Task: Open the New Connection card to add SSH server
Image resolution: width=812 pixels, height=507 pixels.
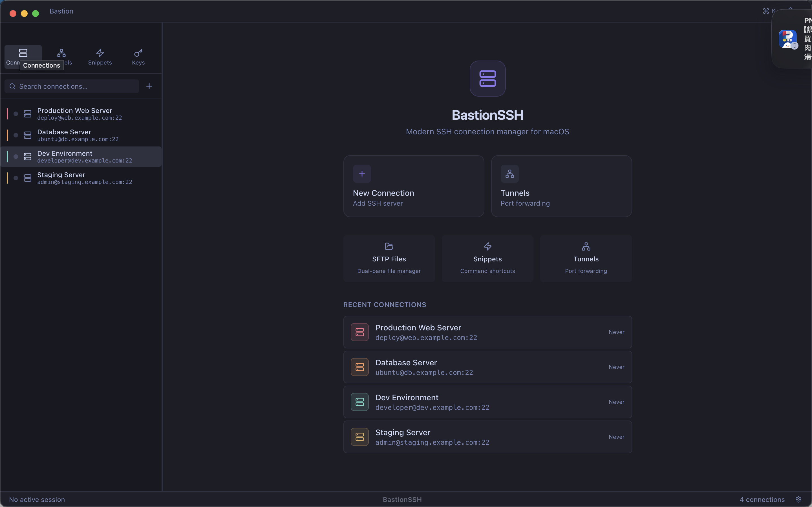Action: (x=413, y=186)
